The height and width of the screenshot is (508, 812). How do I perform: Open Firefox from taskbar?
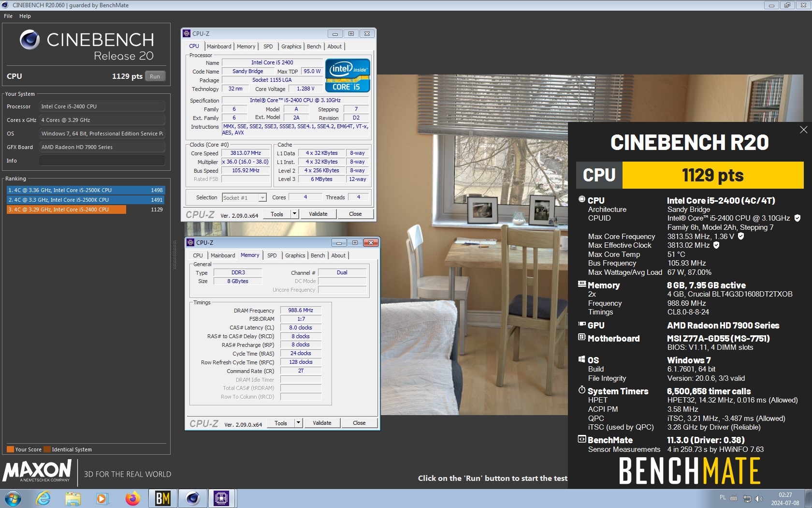[132, 498]
